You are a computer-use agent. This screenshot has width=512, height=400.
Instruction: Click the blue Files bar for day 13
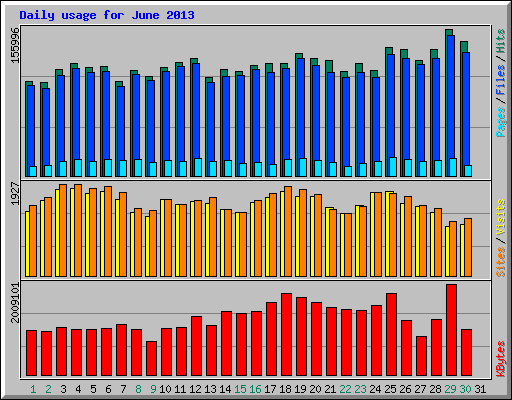pos(211,122)
